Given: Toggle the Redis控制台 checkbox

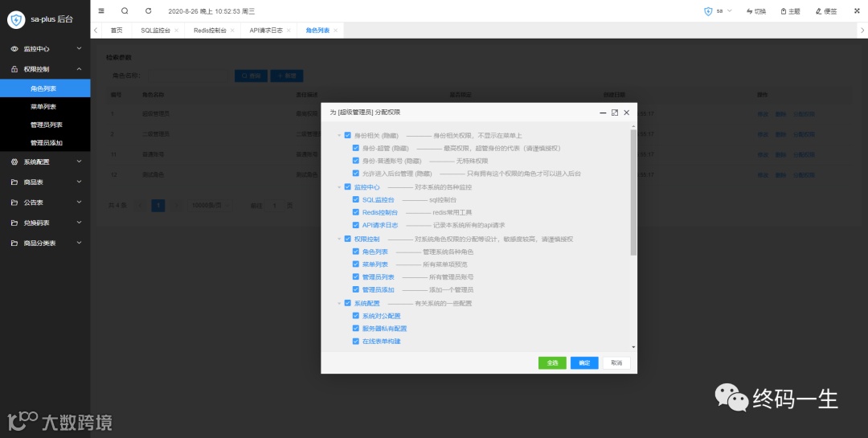Looking at the screenshot, I should pos(356,212).
